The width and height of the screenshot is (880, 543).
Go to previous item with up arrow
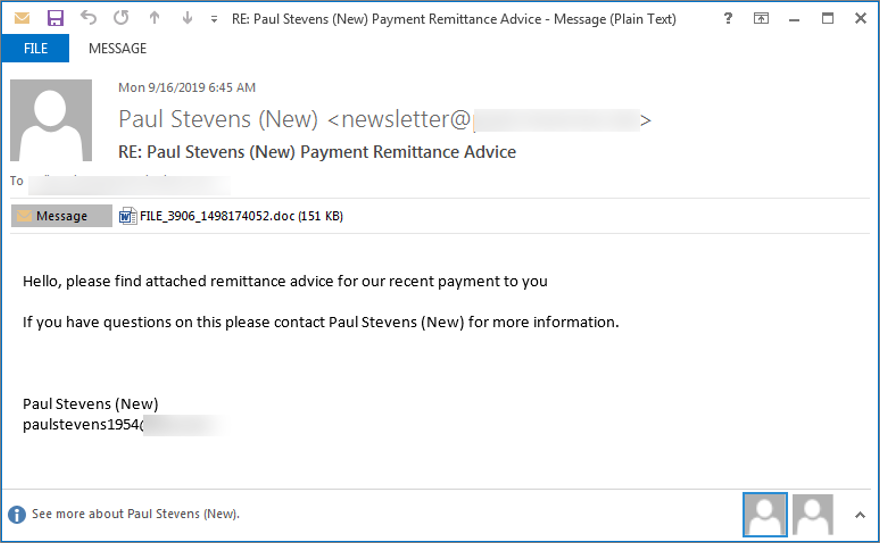pyautogui.click(x=154, y=18)
